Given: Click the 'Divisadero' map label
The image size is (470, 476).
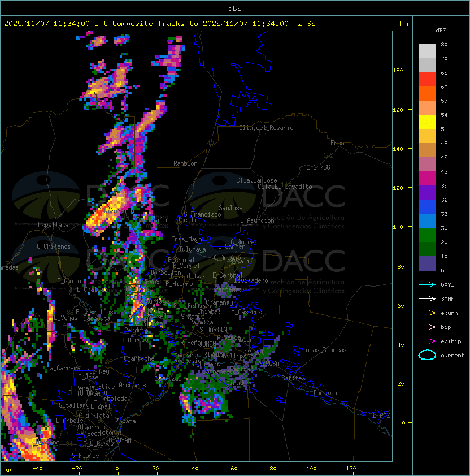Looking at the screenshot, I should click(251, 280).
